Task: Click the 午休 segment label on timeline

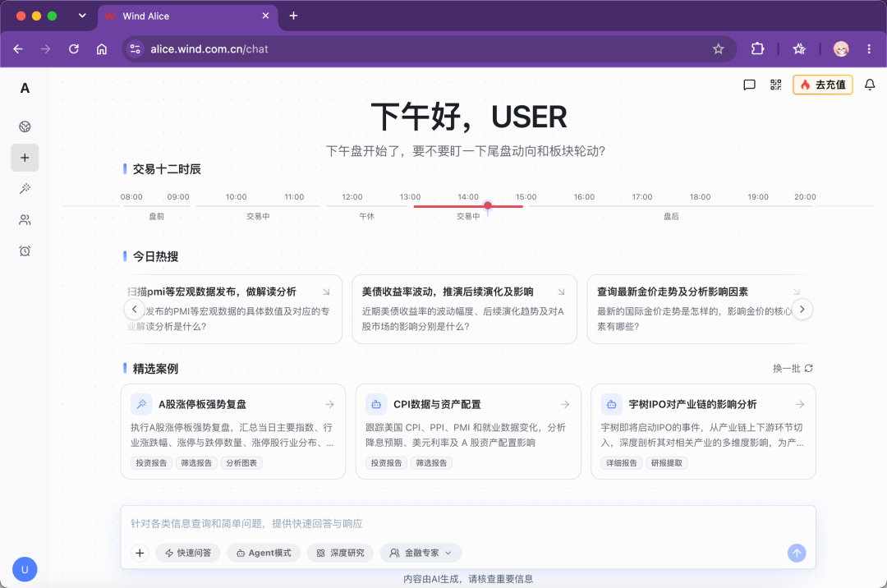Action: 367,217
